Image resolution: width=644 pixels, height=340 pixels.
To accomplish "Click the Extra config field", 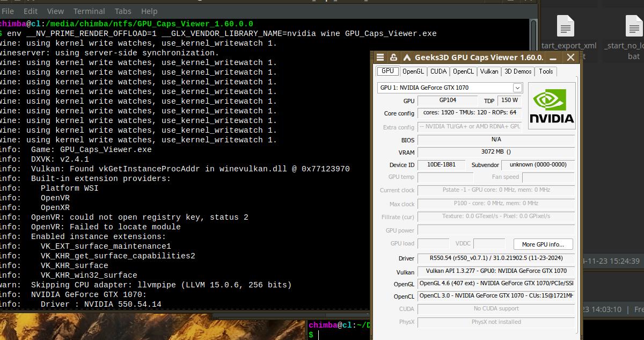I will [470, 127].
